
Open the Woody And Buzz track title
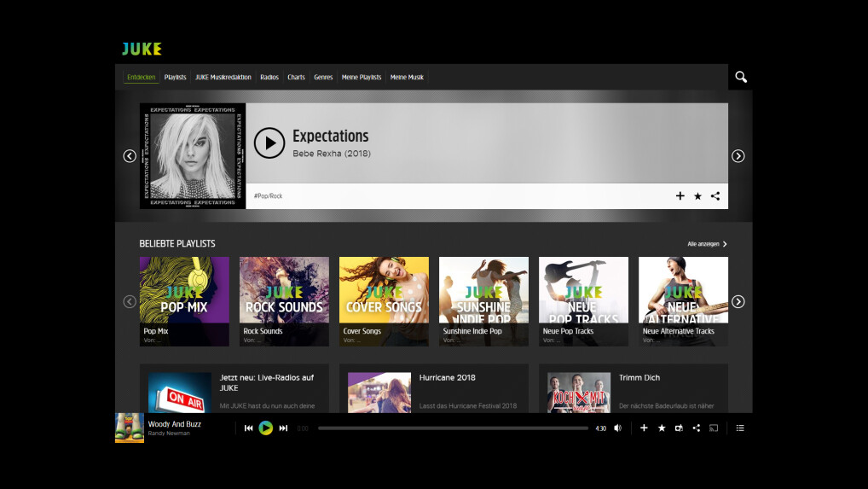tap(175, 424)
